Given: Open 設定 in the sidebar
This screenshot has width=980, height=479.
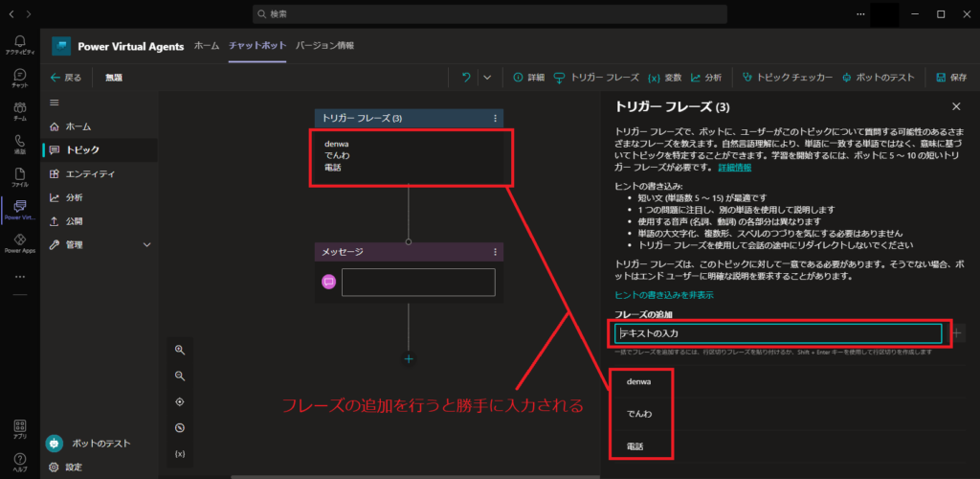Looking at the screenshot, I should point(66,468).
